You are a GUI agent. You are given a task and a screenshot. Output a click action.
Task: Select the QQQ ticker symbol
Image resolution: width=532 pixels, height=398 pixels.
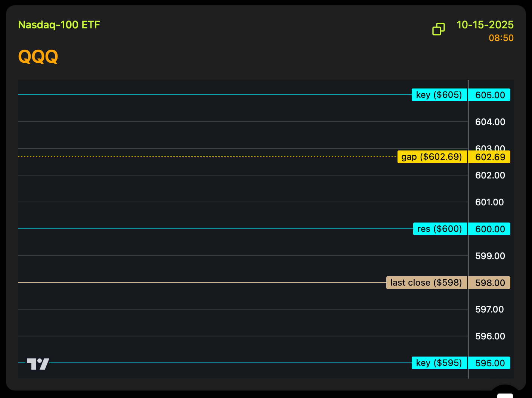(x=38, y=57)
